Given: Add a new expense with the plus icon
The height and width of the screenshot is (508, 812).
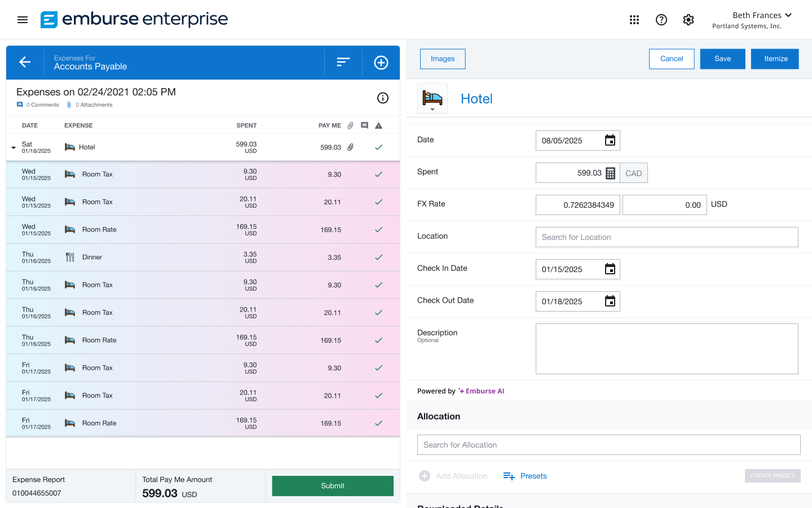Looking at the screenshot, I should 381,62.
